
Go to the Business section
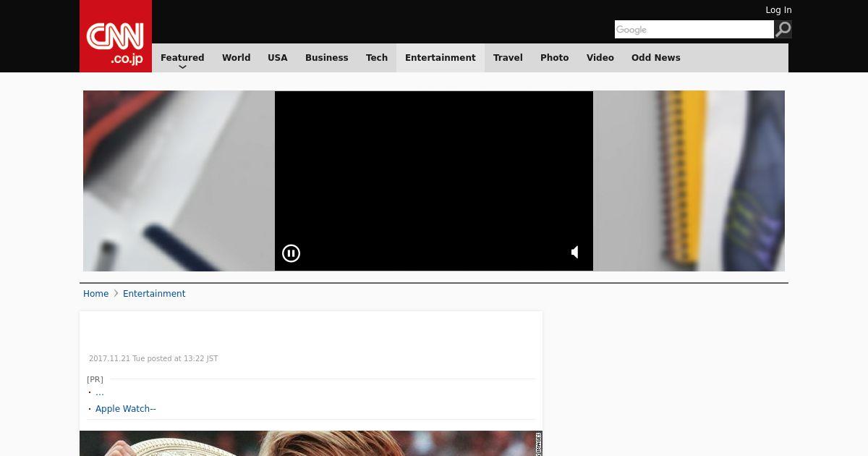coord(327,58)
